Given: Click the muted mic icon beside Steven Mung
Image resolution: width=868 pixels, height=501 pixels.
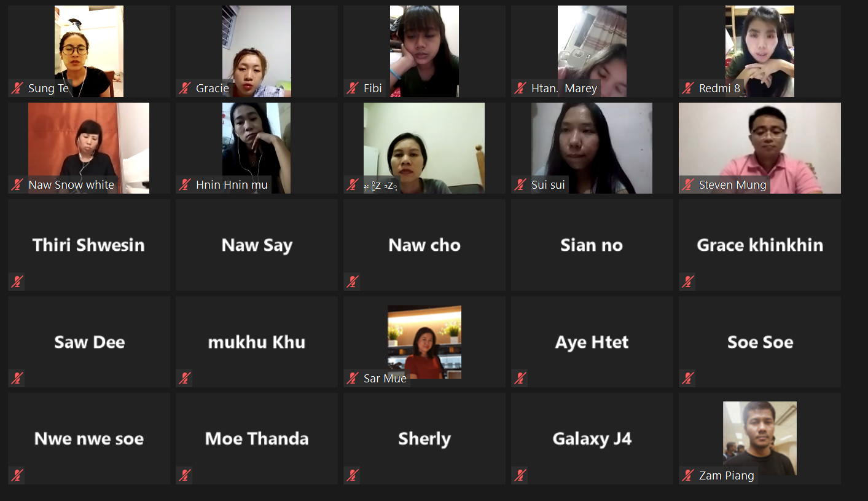Looking at the screenshot, I should (x=688, y=185).
